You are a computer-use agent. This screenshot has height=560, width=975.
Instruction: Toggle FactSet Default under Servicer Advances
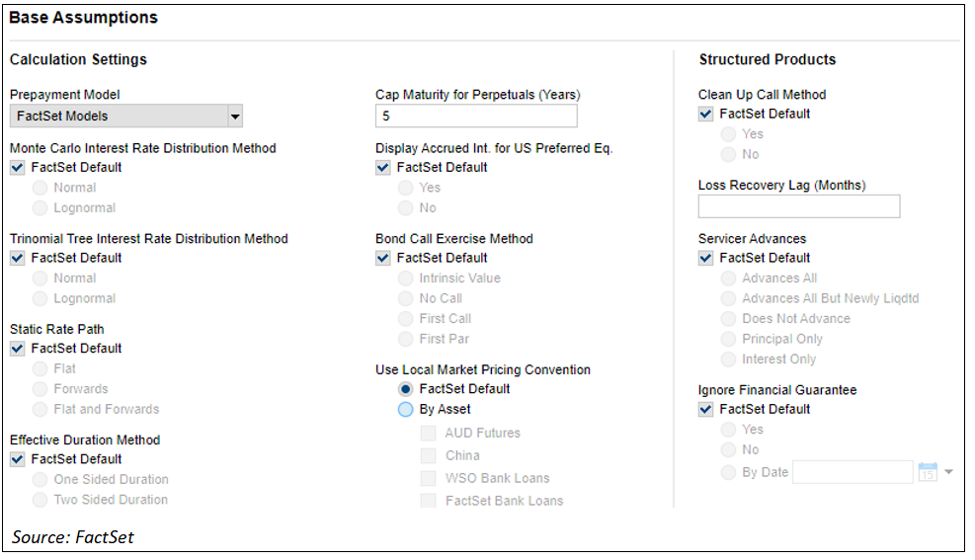tap(706, 258)
